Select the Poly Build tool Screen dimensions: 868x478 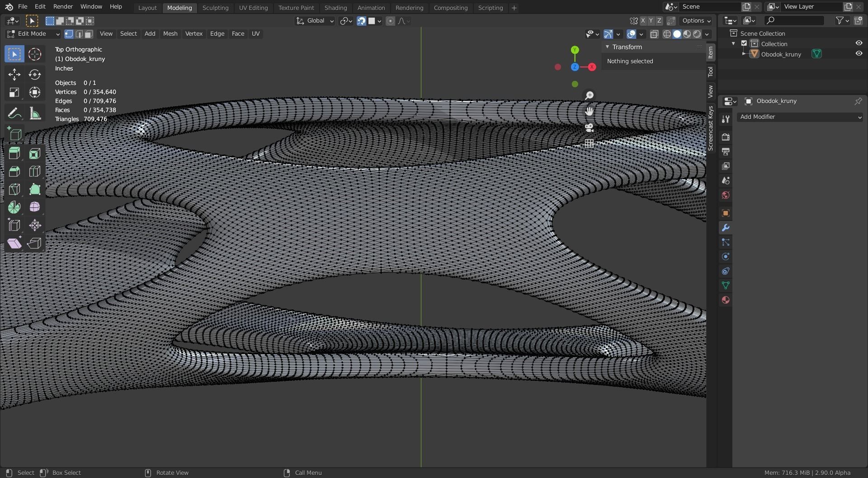click(x=35, y=189)
